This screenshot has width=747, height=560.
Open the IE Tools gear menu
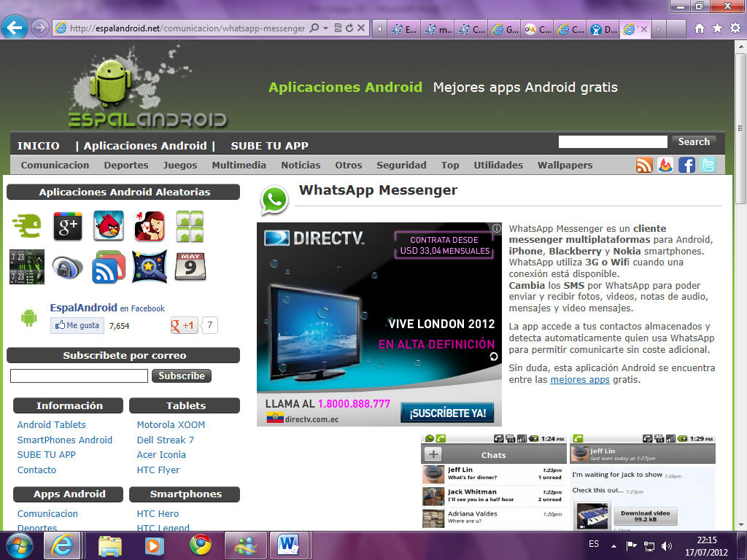[735, 28]
